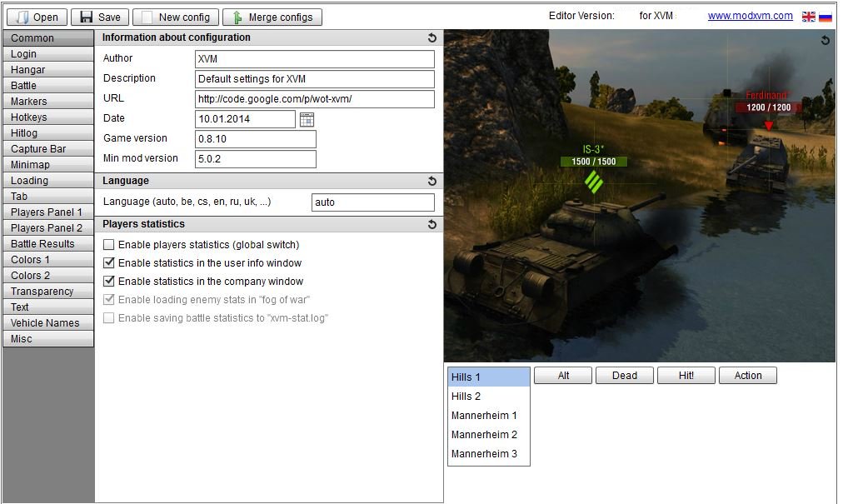Reset the preview image with the reload icon
The width and height of the screenshot is (848, 504).
point(825,40)
